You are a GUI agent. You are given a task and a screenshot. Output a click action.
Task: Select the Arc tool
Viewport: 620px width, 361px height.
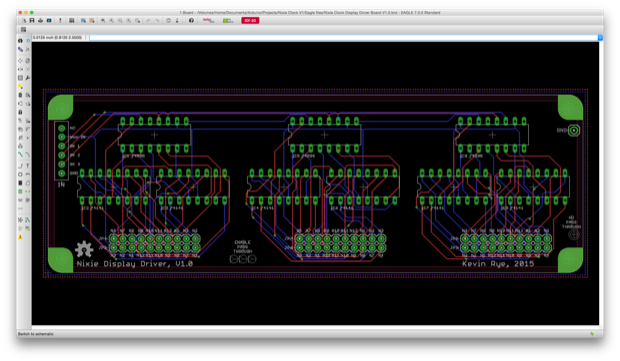tap(28, 174)
